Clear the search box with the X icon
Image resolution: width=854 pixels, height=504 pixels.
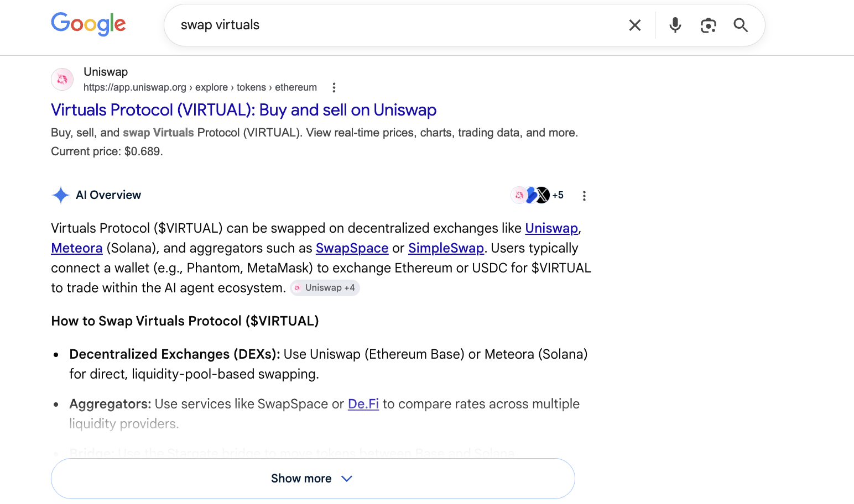tap(635, 25)
